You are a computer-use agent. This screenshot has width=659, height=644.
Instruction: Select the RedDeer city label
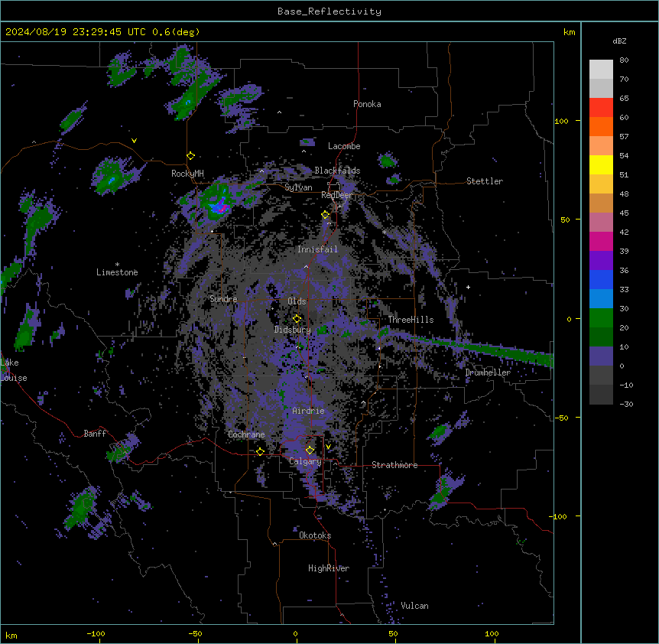(336, 195)
